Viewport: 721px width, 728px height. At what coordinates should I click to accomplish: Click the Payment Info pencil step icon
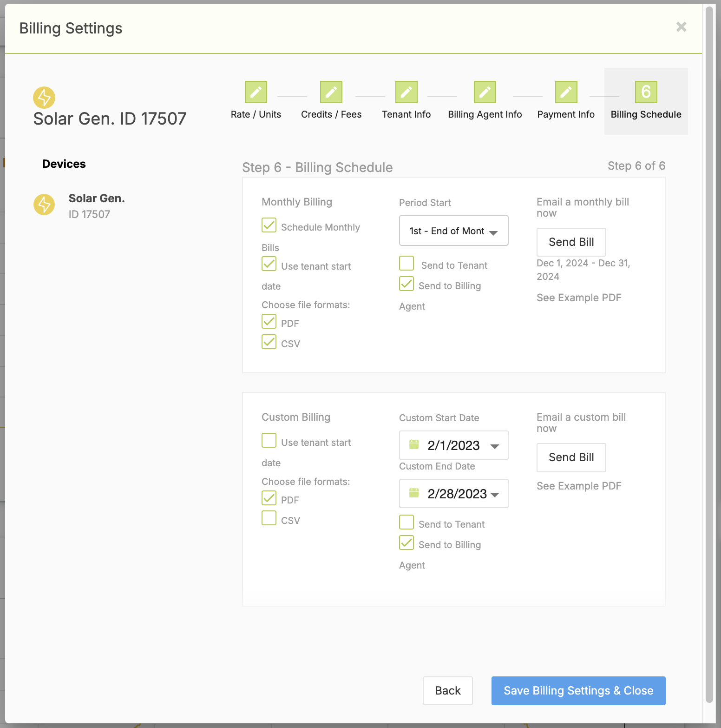566,92
